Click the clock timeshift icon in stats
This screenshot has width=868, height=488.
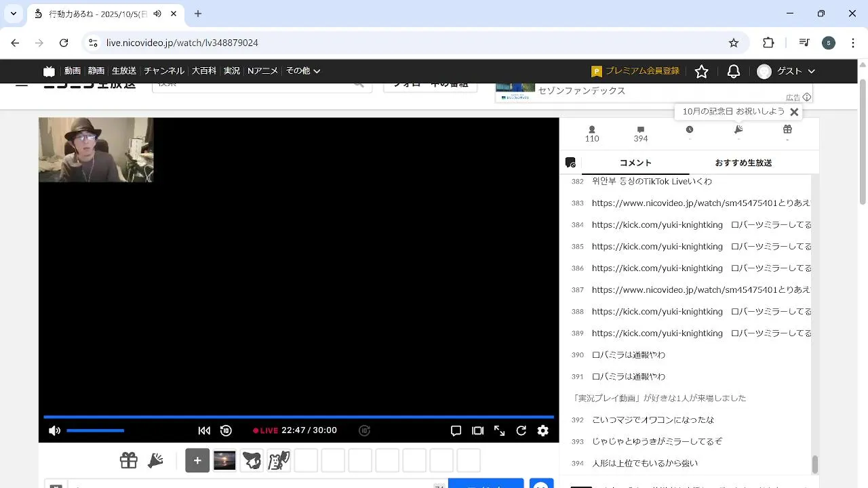690,129
